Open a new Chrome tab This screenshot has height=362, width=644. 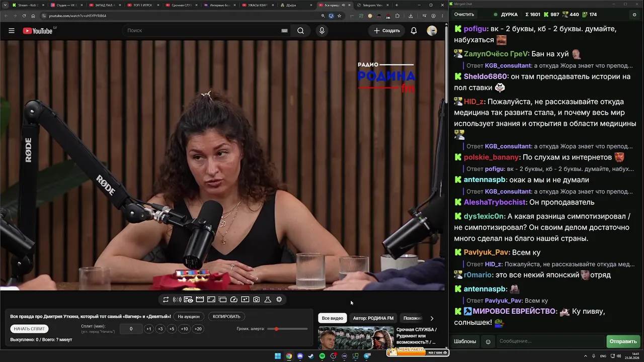(397, 5)
